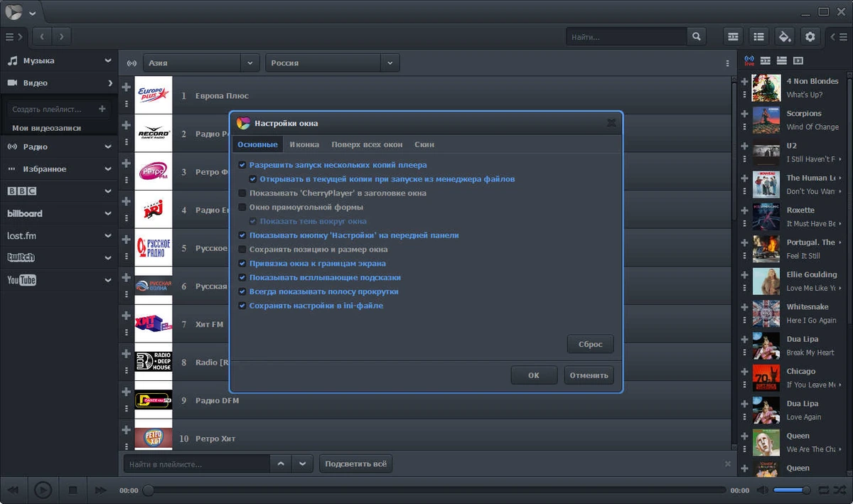Open the Скин tab

click(x=424, y=144)
